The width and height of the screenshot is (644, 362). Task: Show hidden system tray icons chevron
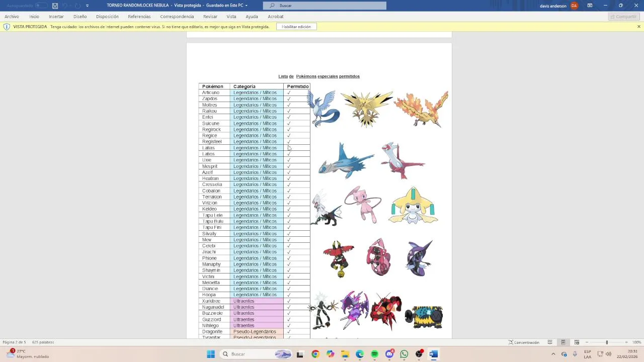553,354
